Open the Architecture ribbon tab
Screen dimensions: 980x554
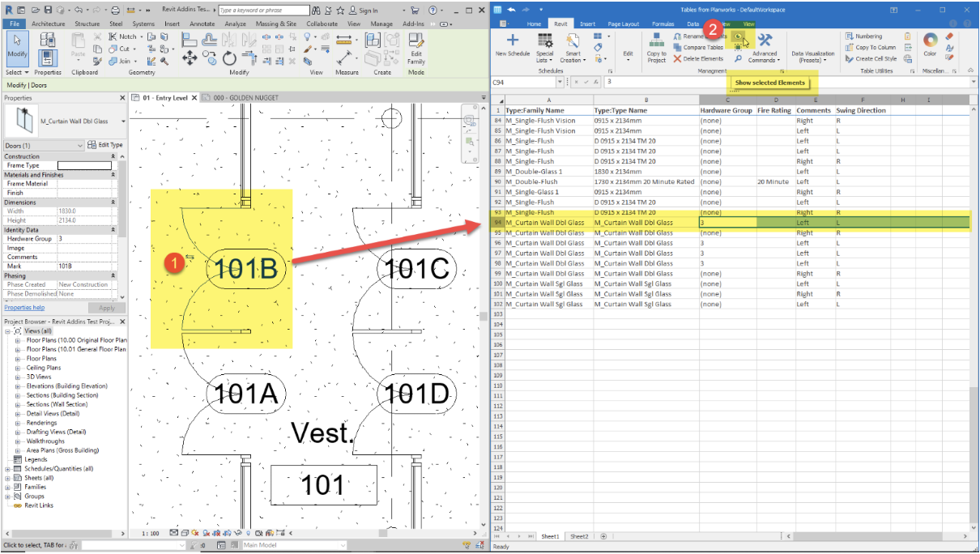click(49, 24)
